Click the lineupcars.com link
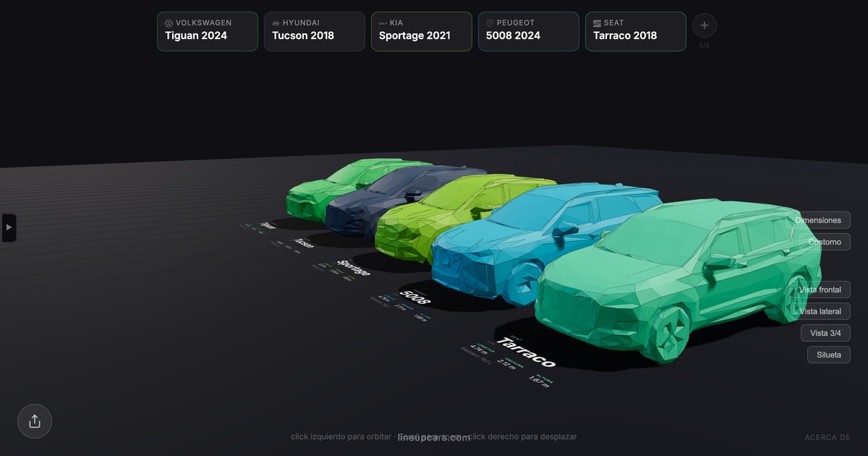 [434, 438]
